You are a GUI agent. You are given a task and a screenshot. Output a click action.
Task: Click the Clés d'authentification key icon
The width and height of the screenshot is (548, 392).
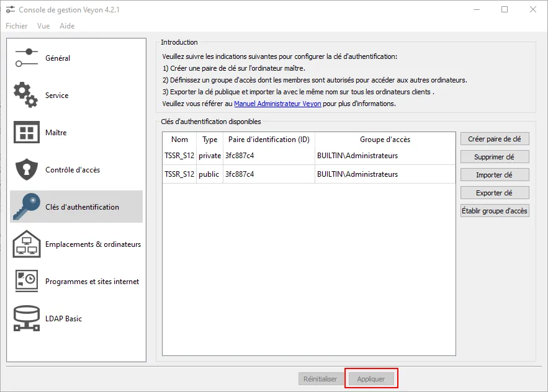coord(27,207)
